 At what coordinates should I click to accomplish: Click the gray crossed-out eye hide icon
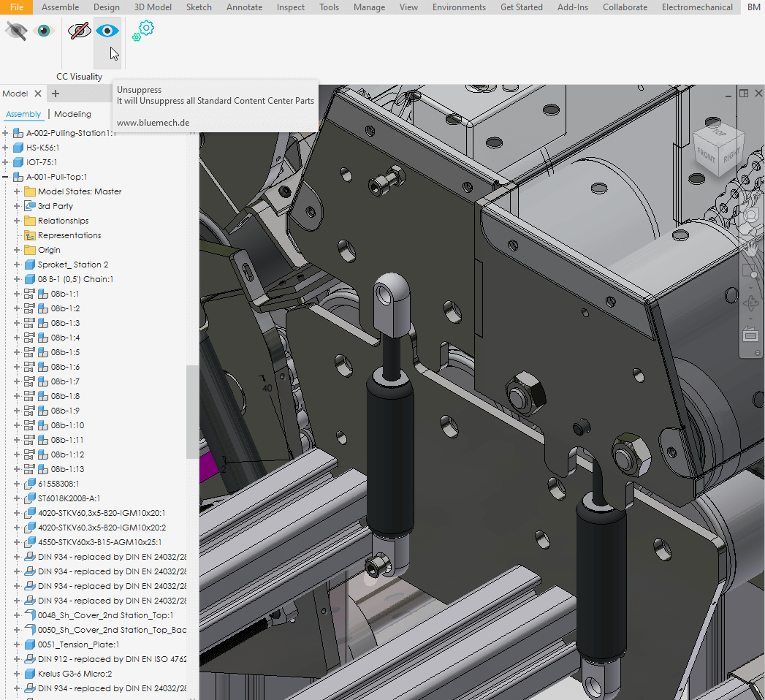tap(16, 31)
